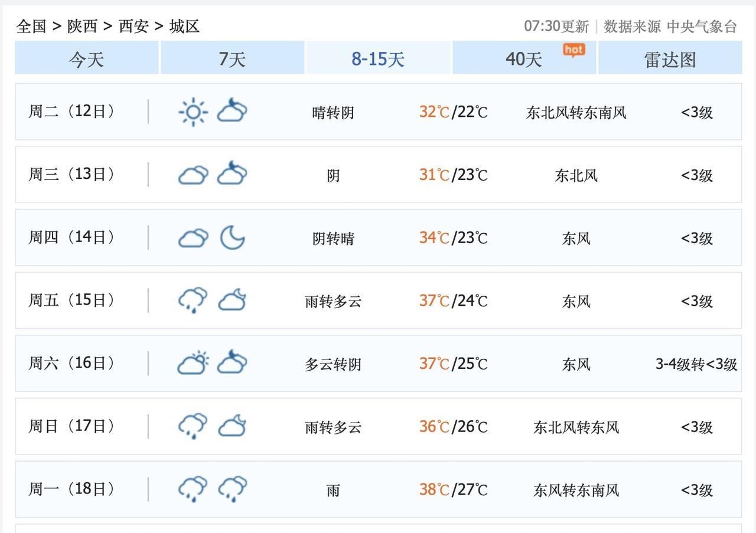The width and height of the screenshot is (756, 533).
Task: Go to 全国 in the breadcrumb
Action: [x=31, y=26]
